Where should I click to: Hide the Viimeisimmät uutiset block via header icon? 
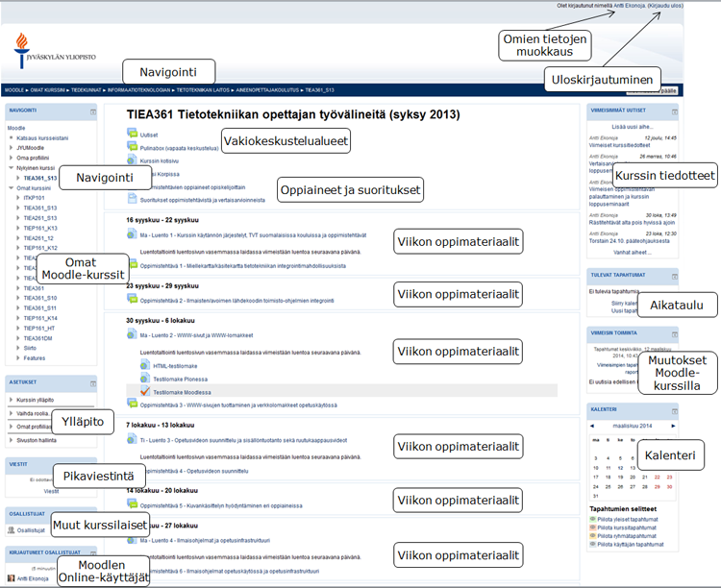pyautogui.click(x=675, y=111)
